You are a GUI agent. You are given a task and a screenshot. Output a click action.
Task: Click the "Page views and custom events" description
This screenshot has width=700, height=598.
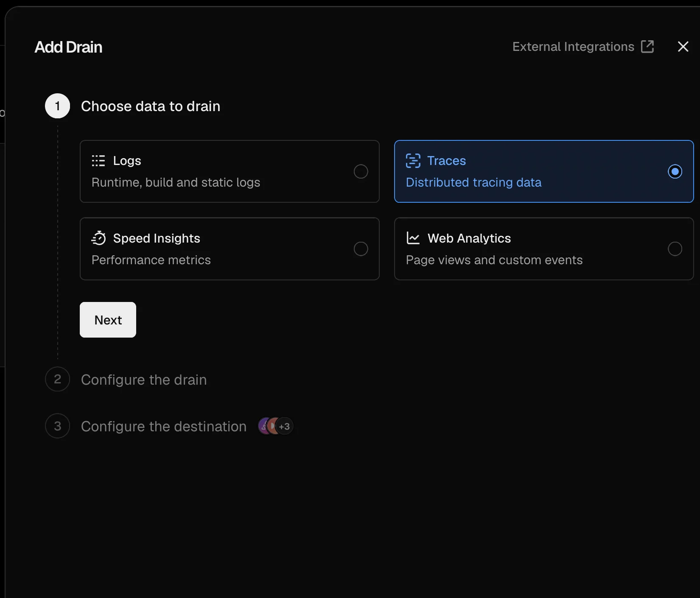point(494,260)
